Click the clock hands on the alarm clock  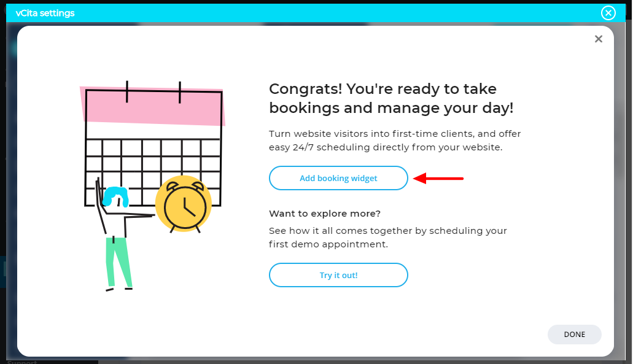coord(186,207)
